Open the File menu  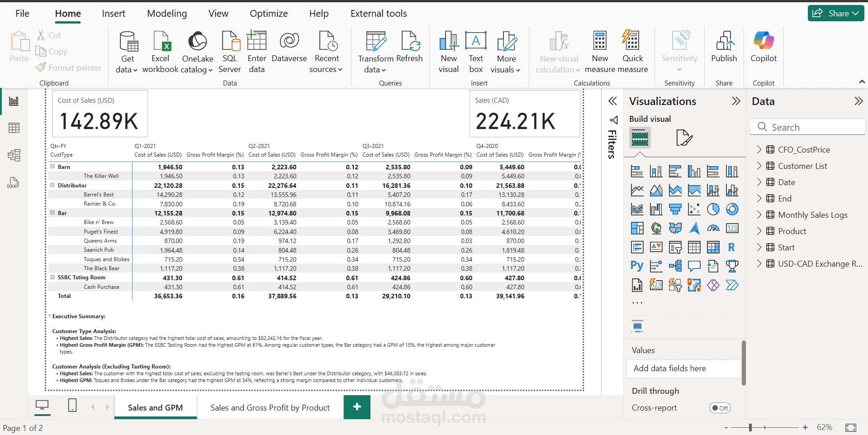point(22,14)
